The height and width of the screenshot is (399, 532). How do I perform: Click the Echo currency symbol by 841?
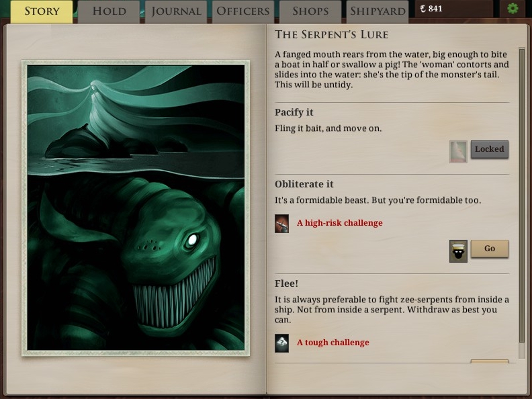[x=423, y=9]
